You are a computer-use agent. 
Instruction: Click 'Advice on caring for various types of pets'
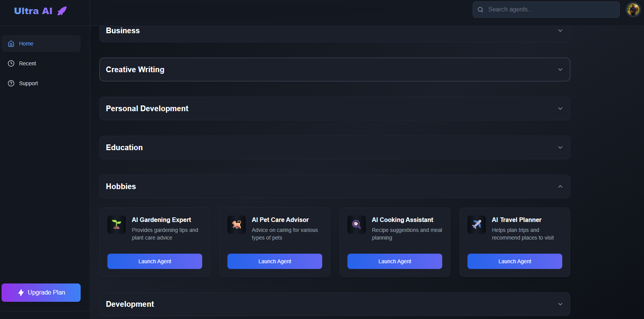(x=285, y=234)
